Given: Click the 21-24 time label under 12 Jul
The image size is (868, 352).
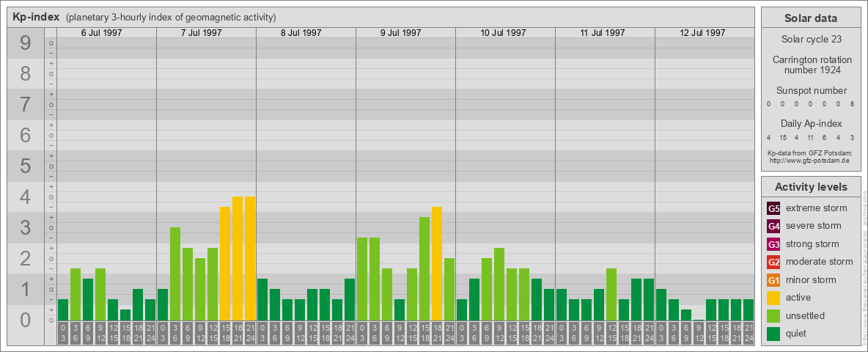Looking at the screenshot, I should [749, 334].
